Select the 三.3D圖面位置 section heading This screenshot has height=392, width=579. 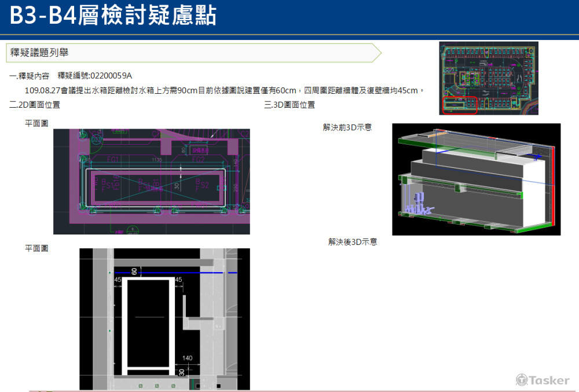(x=289, y=105)
